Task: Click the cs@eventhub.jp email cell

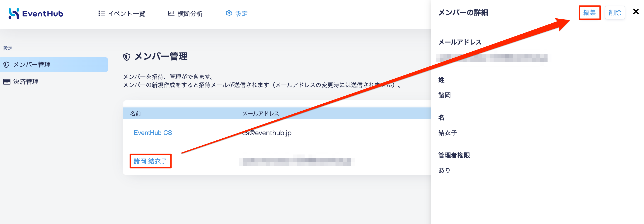Action: click(267, 133)
